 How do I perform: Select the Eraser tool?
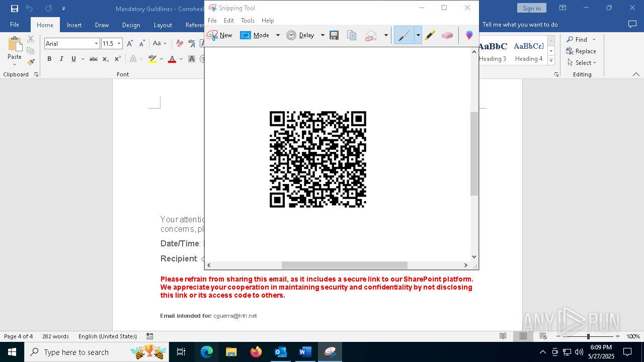(x=447, y=35)
